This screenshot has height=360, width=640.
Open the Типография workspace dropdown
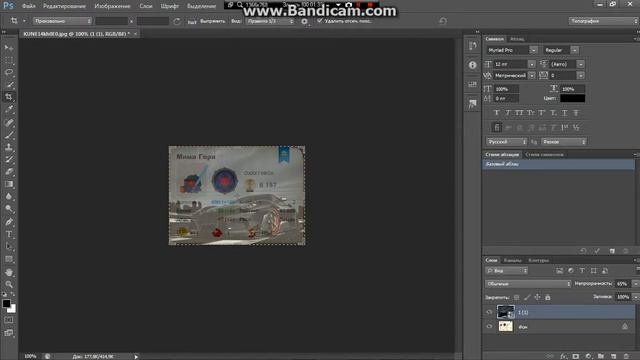(x=604, y=21)
